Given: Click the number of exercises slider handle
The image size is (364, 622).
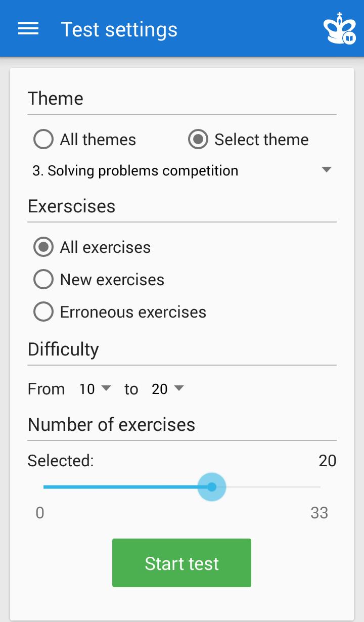Looking at the screenshot, I should click(x=212, y=487).
